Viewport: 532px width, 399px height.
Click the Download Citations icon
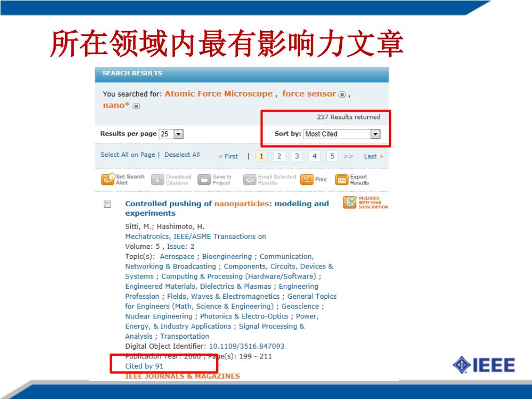(x=157, y=179)
